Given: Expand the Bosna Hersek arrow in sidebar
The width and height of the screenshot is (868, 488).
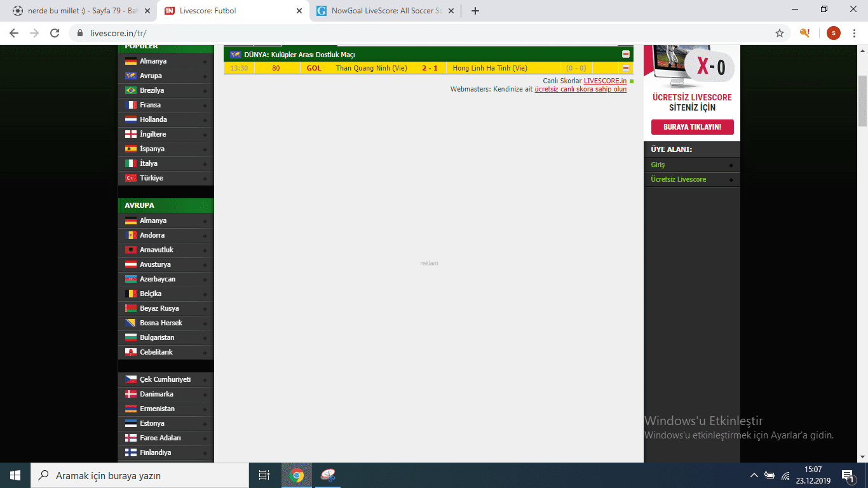Looking at the screenshot, I should (x=205, y=323).
